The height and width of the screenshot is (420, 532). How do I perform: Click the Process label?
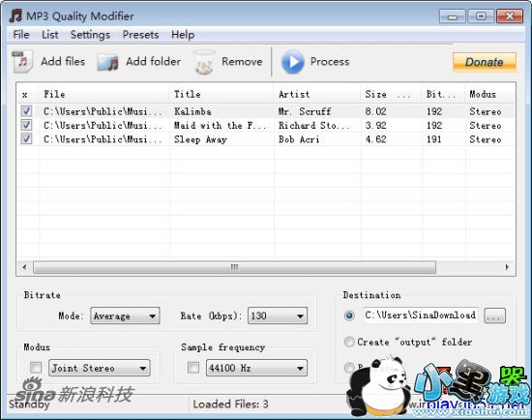click(330, 62)
